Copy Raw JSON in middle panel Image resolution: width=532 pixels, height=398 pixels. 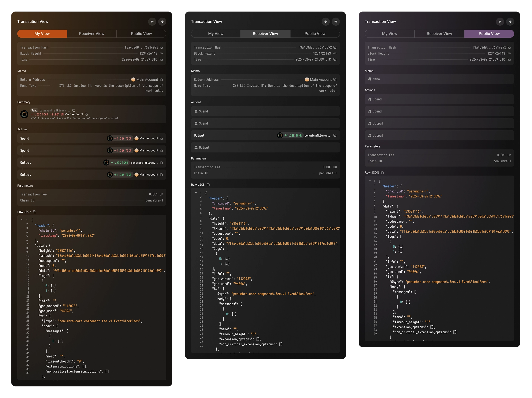point(208,184)
